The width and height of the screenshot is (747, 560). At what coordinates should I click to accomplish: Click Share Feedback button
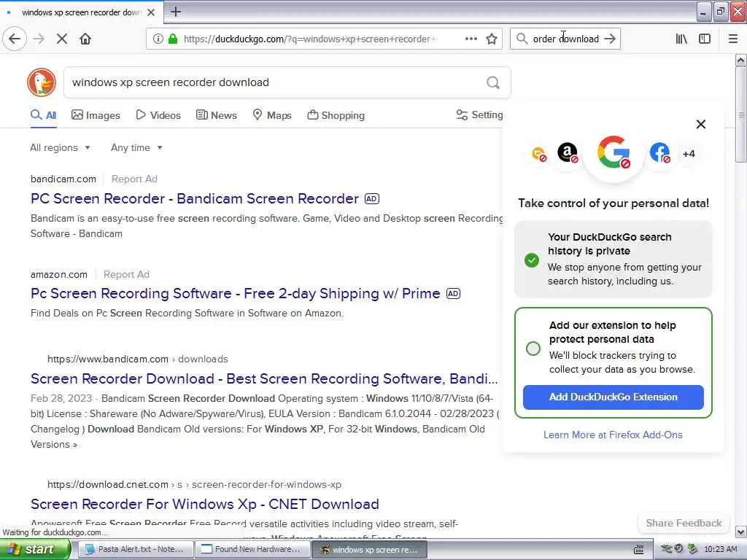[x=684, y=523]
